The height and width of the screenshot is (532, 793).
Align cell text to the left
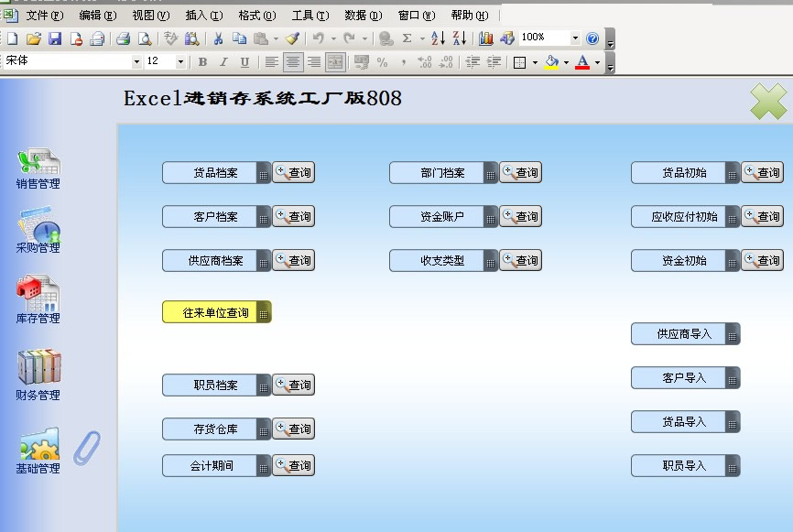[x=272, y=62]
